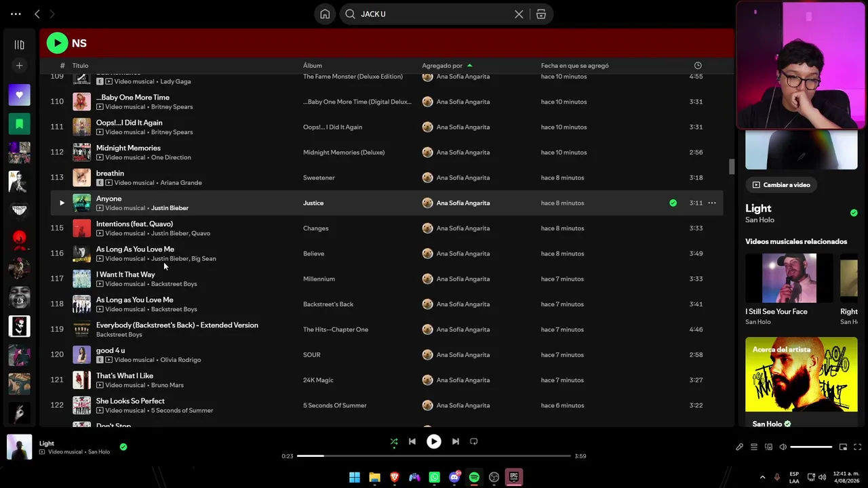Click now playing cover art in player bar
This screenshot has height=488, width=868.
(x=19, y=447)
